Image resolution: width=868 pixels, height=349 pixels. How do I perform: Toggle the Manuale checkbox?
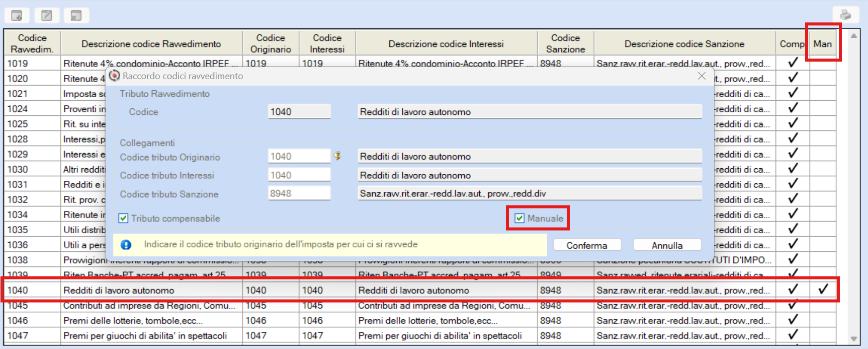coord(519,219)
